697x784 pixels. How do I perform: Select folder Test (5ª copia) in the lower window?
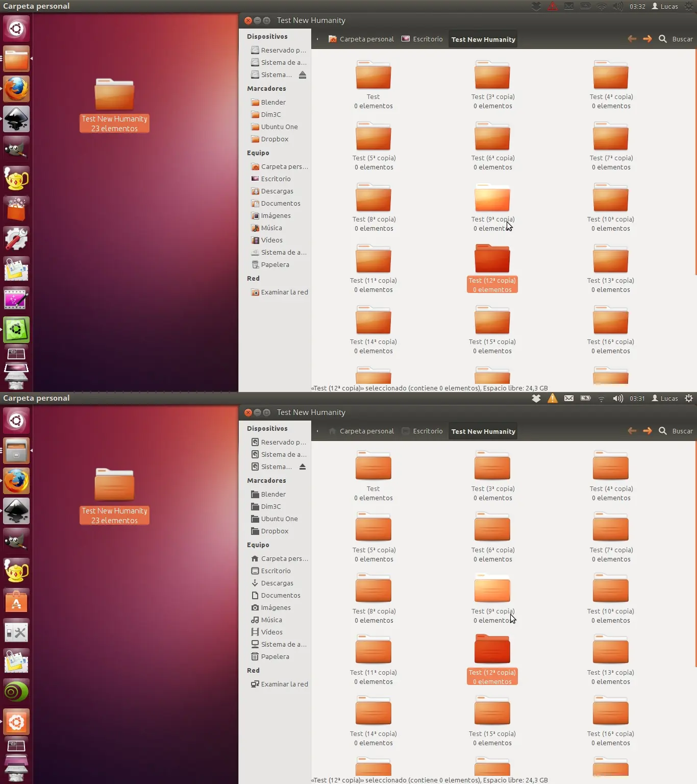click(x=374, y=538)
